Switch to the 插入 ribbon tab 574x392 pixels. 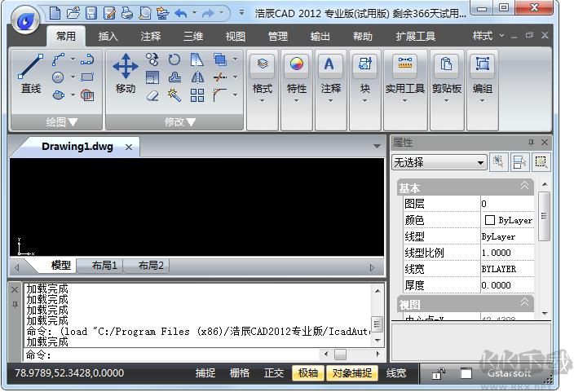tap(108, 37)
